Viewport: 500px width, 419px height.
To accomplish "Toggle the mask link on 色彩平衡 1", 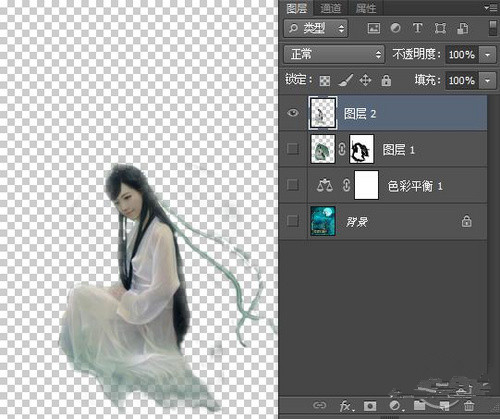I will tap(346, 185).
